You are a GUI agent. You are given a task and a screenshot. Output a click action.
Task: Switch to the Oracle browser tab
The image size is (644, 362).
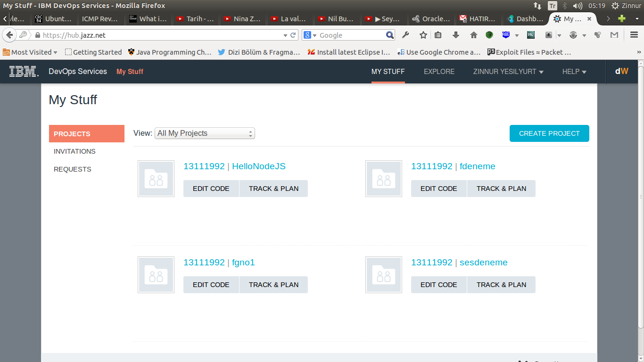pyautogui.click(x=432, y=19)
